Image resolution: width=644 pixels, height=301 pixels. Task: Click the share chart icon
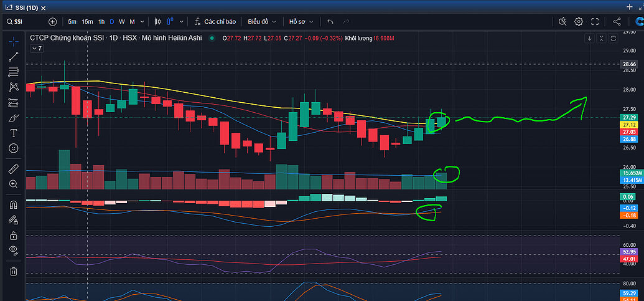click(617, 22)
